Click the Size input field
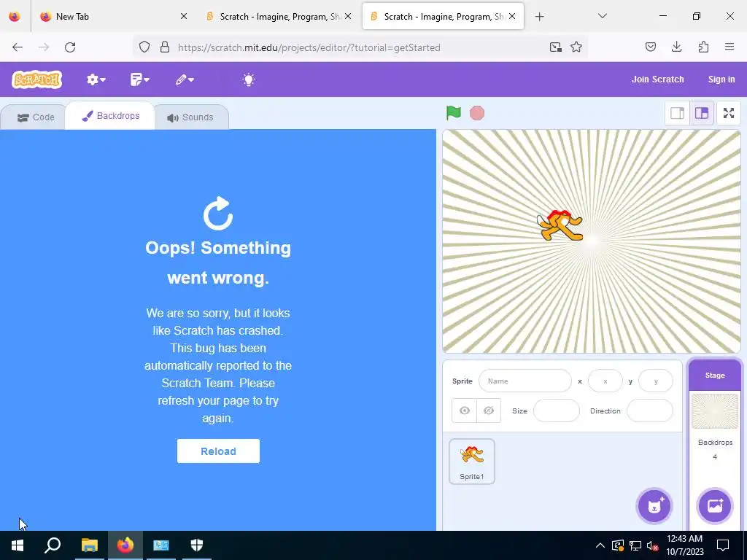This screenshot has height=560, width=747. [x=556, y=411]
